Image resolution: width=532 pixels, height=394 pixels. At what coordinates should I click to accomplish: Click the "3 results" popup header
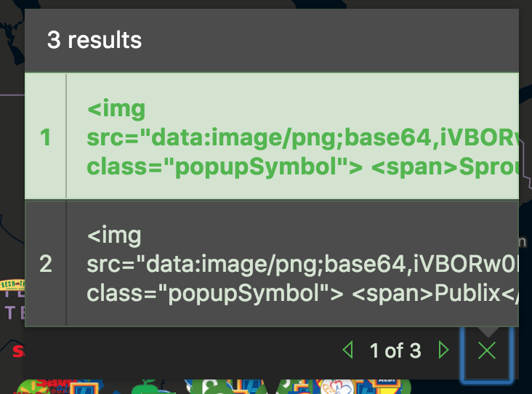tap(94, 40)
